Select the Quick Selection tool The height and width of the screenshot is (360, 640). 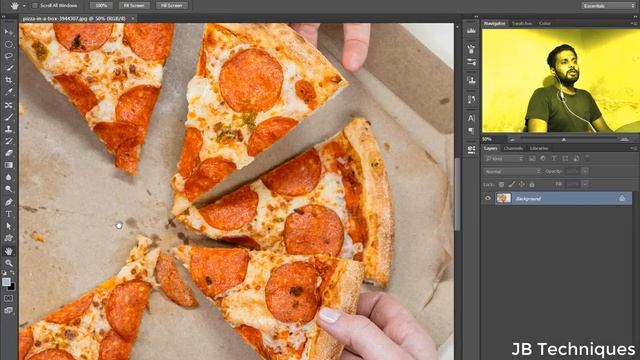(9, 68)
